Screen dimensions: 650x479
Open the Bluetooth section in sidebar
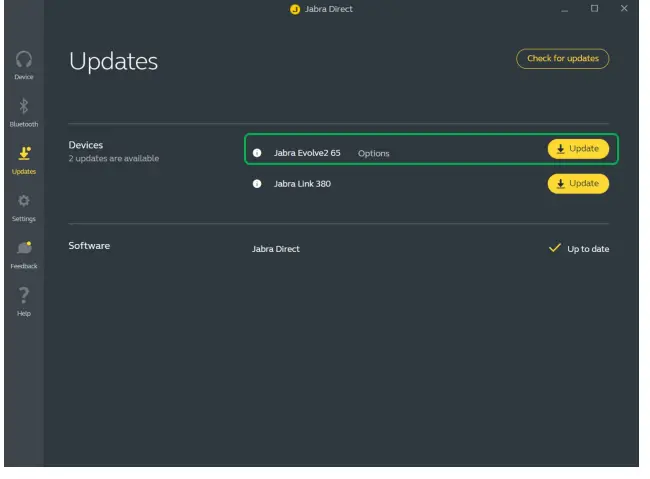pyautogui.click(x=24, y=112)
